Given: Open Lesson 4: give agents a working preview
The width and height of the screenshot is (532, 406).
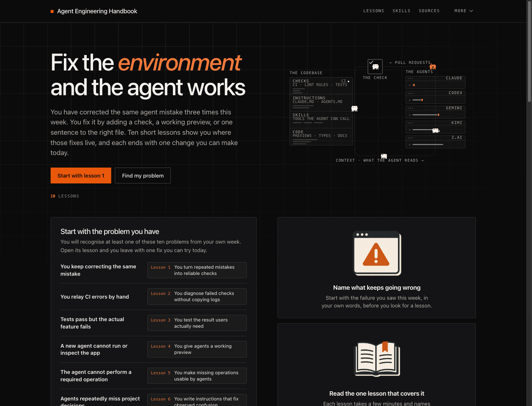Looking at the screenshot, I should [197, 349].
